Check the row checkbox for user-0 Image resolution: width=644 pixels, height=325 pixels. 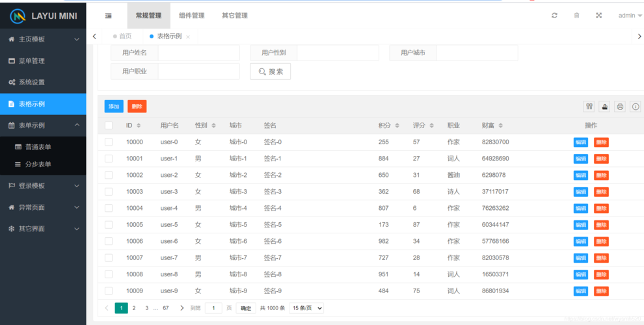(x=109, y=142)
